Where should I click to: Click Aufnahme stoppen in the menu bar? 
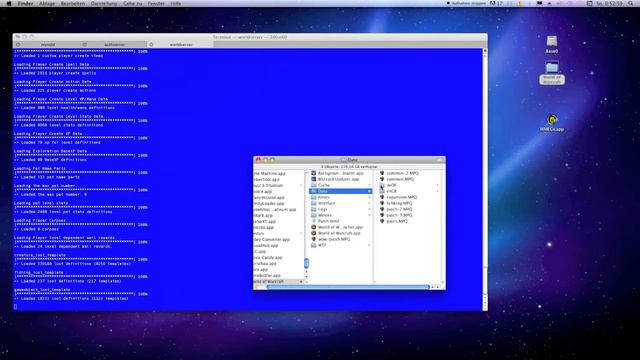[466, 3]
